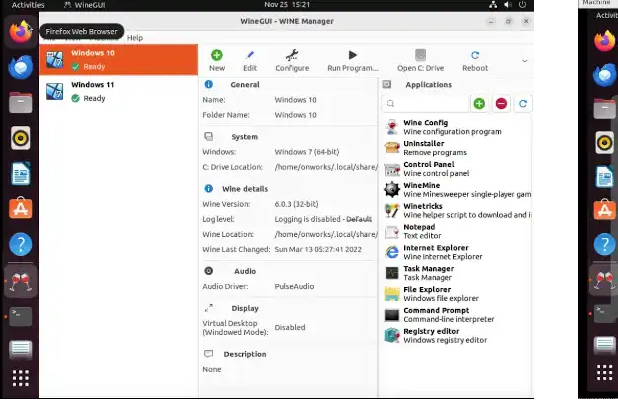The image size is (618, 405).
Task: Click the red remove application button
Action: [501, 104]
